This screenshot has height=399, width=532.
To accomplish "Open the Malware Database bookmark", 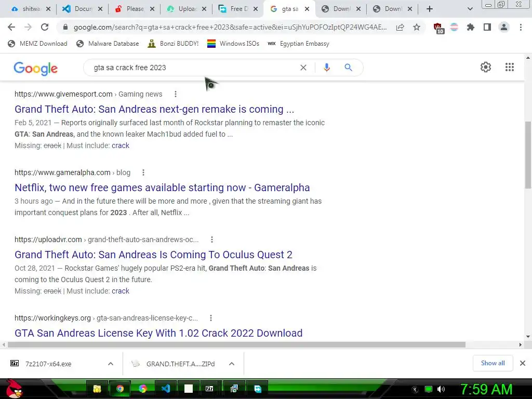I will click(108, 44).
